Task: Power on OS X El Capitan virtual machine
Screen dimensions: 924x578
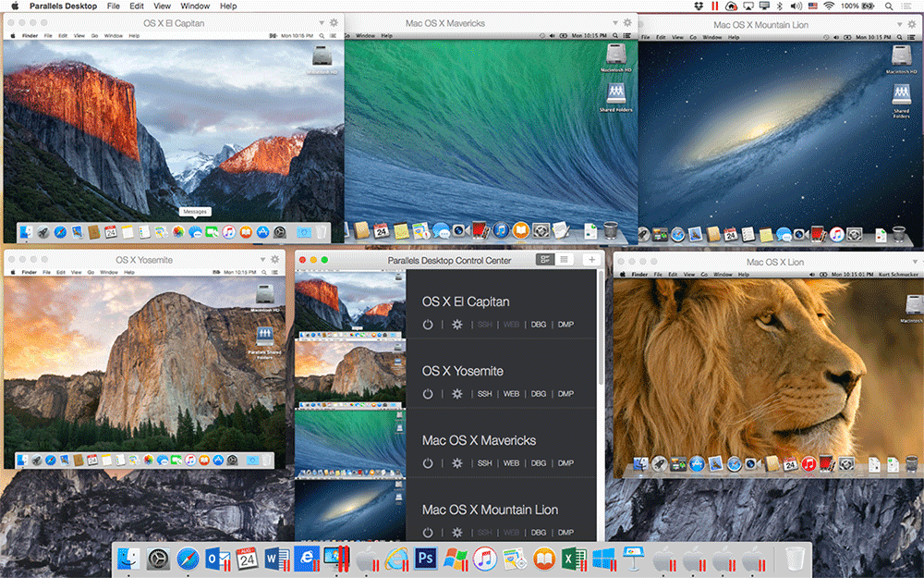Action: coord(427,325)
